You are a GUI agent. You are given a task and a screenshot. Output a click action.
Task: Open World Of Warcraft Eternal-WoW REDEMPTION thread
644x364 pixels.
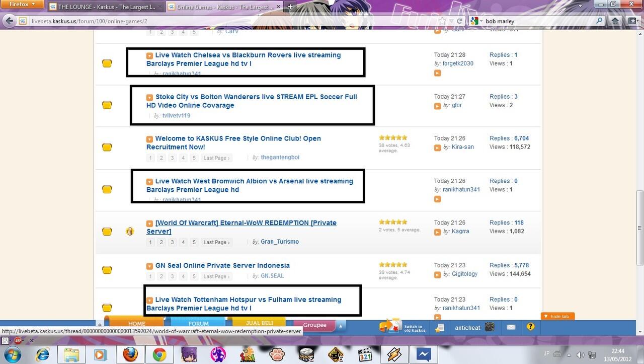(x=242, y=227)
